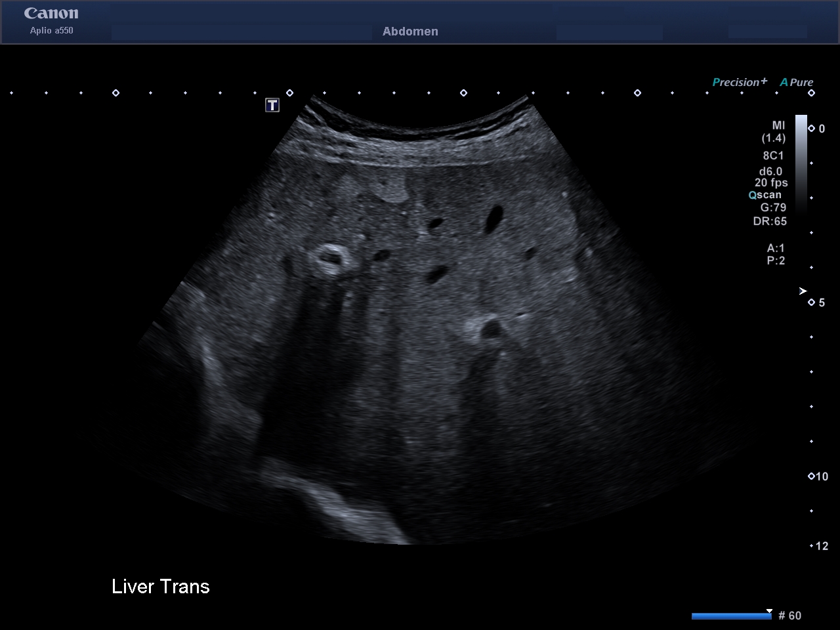Click the DR:65 dynamic range value

point(770,221)
